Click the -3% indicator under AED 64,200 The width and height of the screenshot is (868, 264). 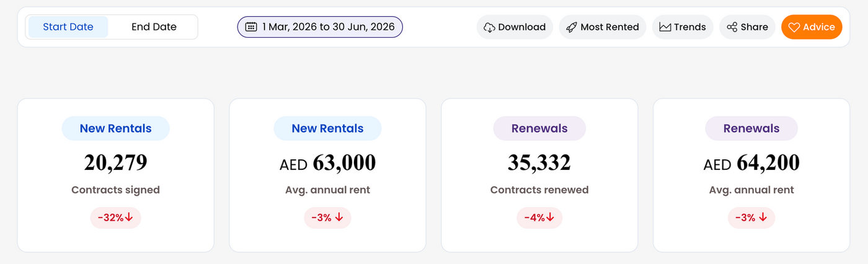click(751, 218)
